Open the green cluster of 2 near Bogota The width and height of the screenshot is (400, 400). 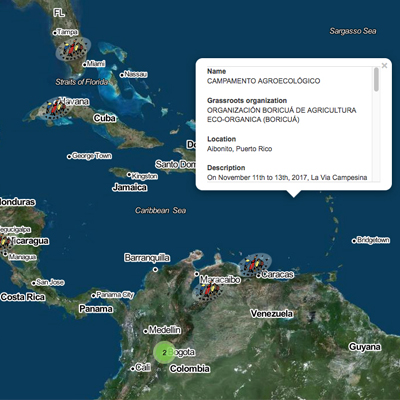[x=164, y=352]
